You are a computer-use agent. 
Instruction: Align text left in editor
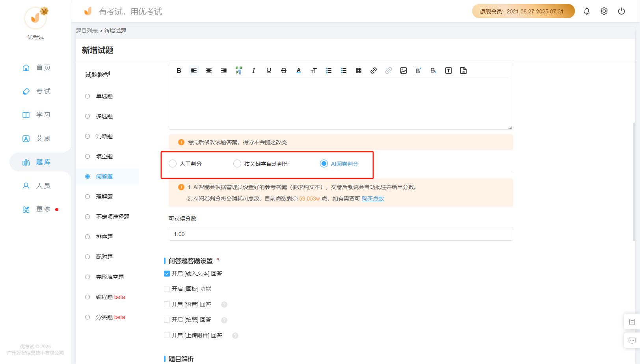click(194, 71)
